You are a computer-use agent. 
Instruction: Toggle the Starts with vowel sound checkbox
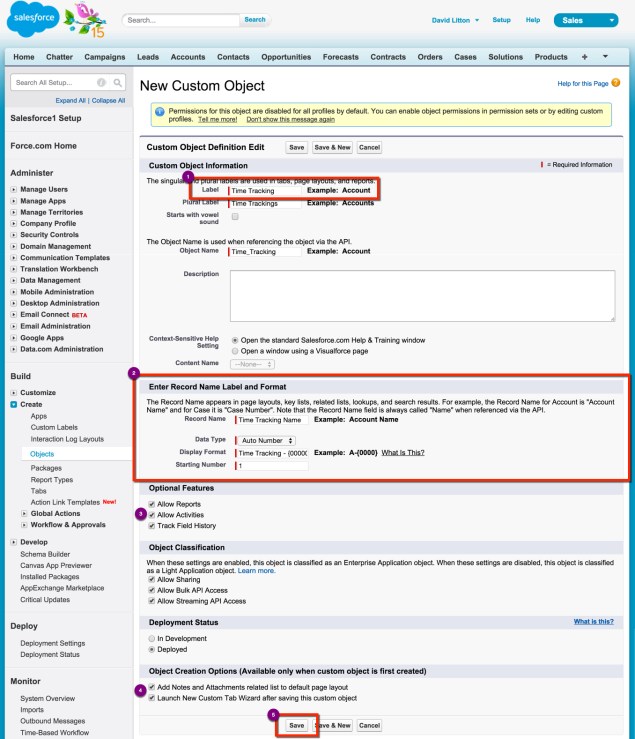pyautogui.click(x=235, y=216)
